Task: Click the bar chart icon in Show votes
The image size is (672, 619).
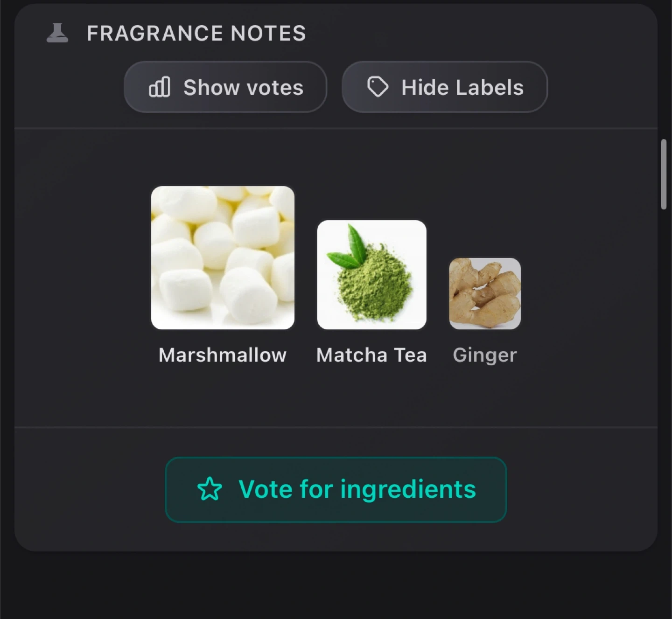Action: [160, 87]
